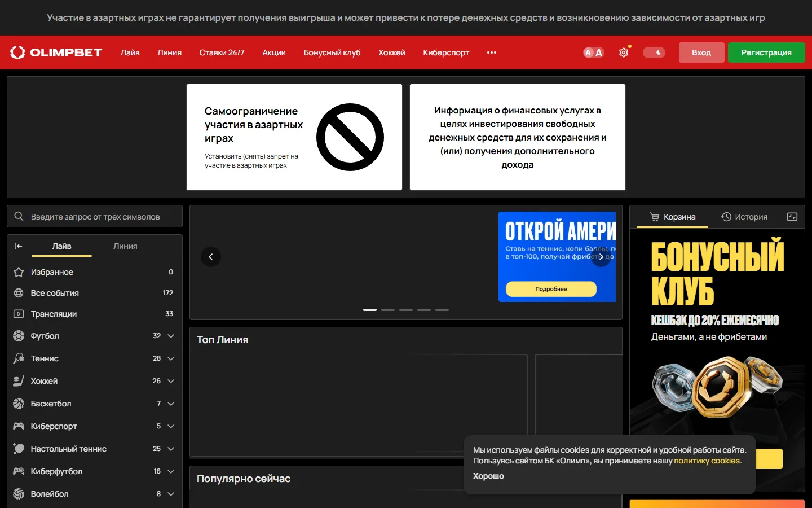This screenshot has width=812, height=508.
Task: Click the Хоккей stick icon
Action: point(19,381)
